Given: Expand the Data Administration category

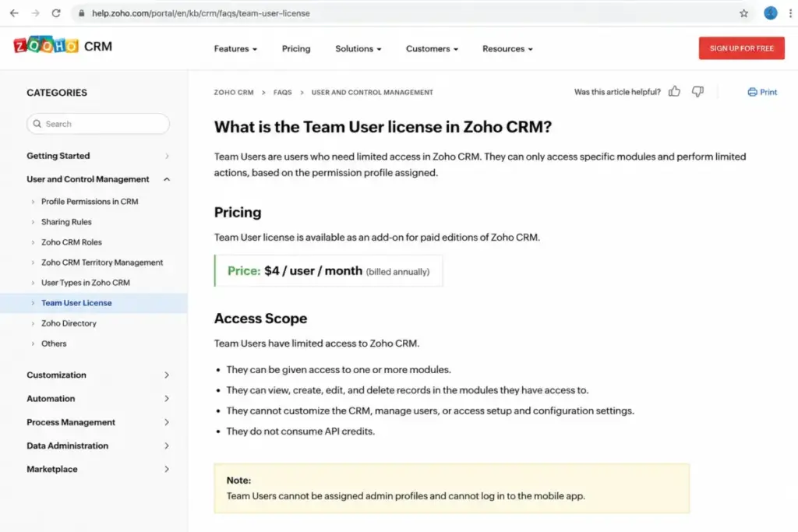Looking at the screenshot, I should point(97,446).
